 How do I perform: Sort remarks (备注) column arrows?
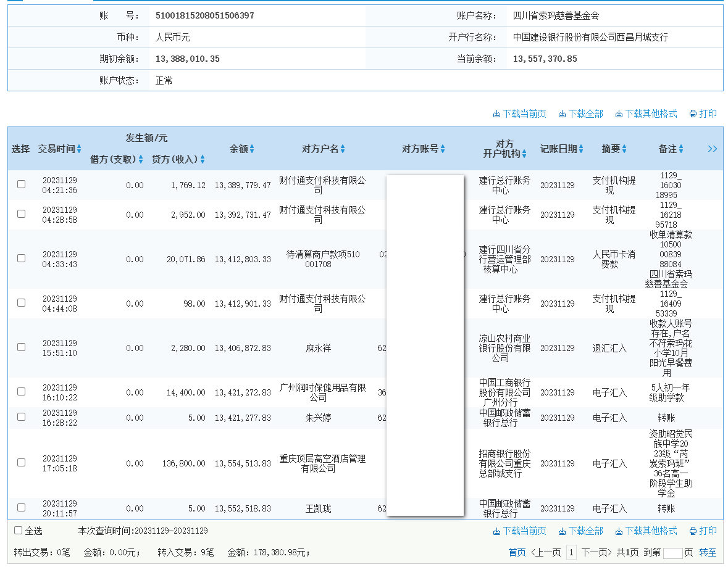[680, 149]
